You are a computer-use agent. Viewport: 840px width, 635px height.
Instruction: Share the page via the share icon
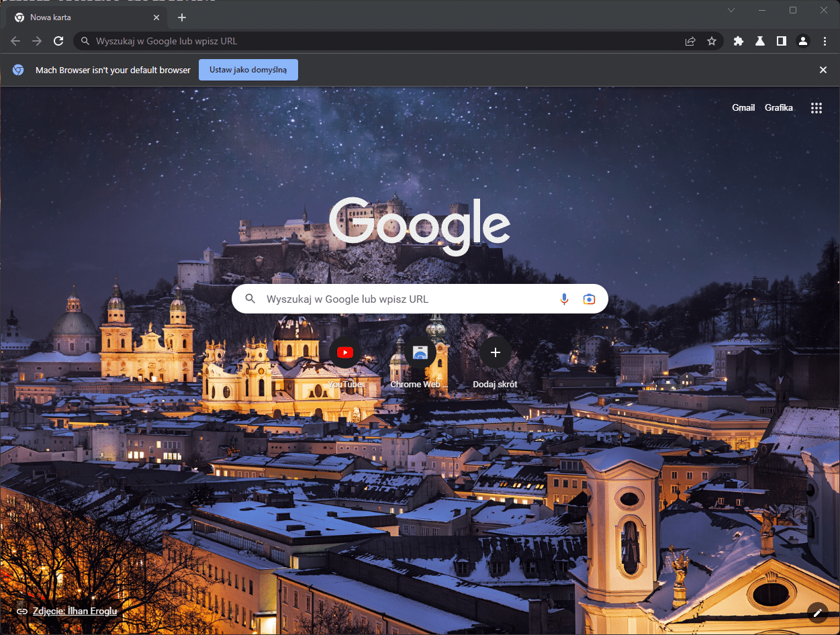(690, 41)
